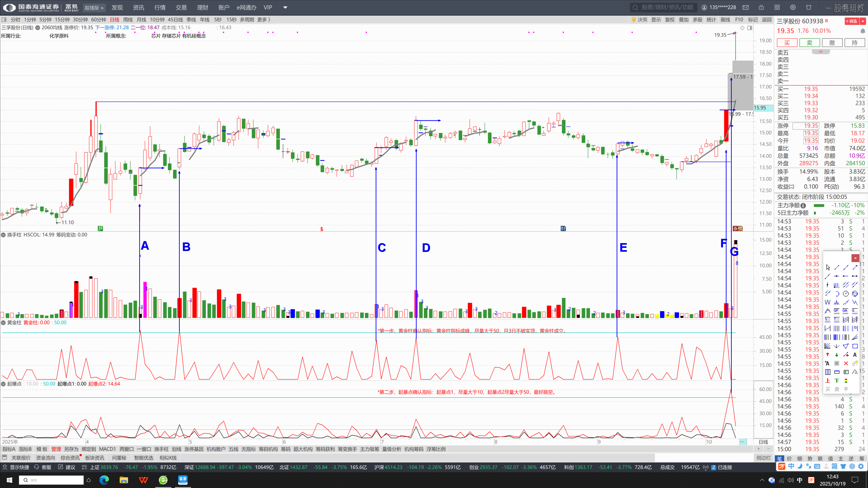Switch to the 周线 weekly period tab
This screenshot has width=868, height=488.
pos(128,19)
